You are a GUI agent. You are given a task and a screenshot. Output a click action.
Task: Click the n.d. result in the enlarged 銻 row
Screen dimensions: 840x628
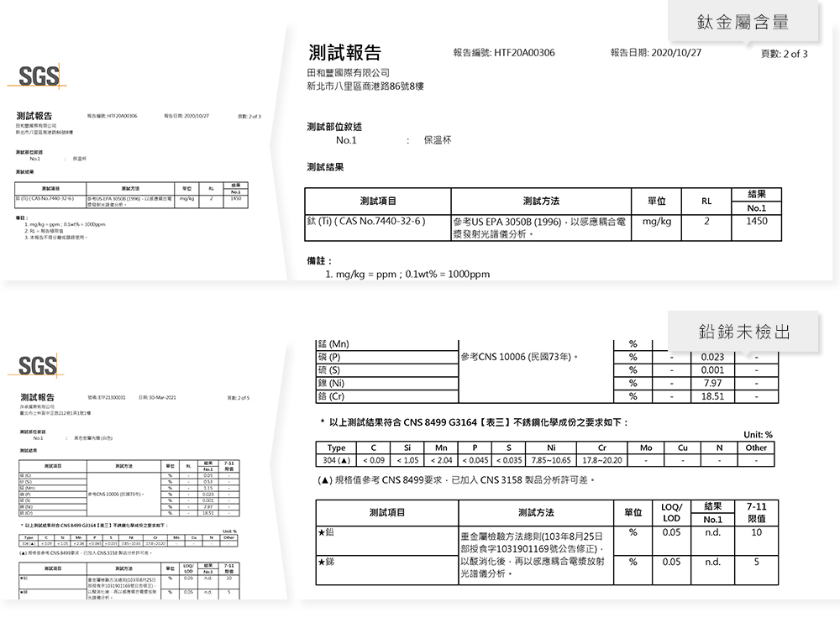click(x=712, y=563)
